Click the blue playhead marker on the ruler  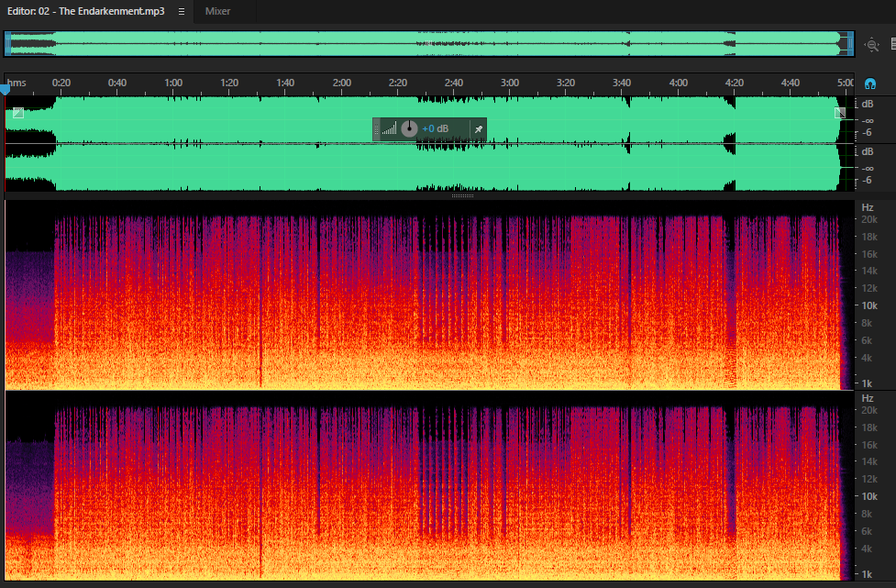(6, 90)
